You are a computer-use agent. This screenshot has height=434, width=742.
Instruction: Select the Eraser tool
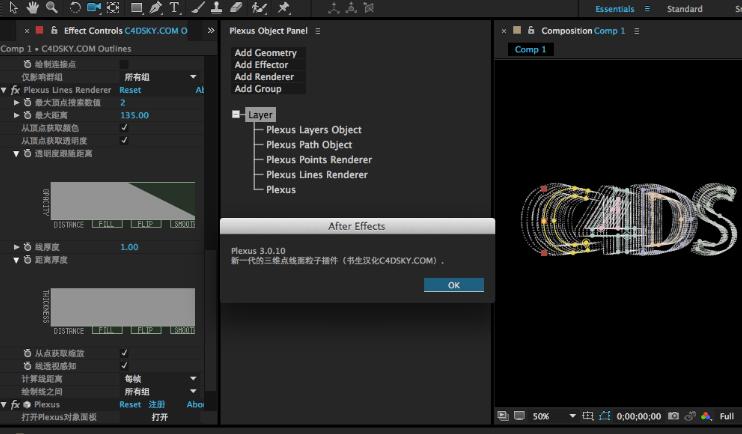pos(237,8)
